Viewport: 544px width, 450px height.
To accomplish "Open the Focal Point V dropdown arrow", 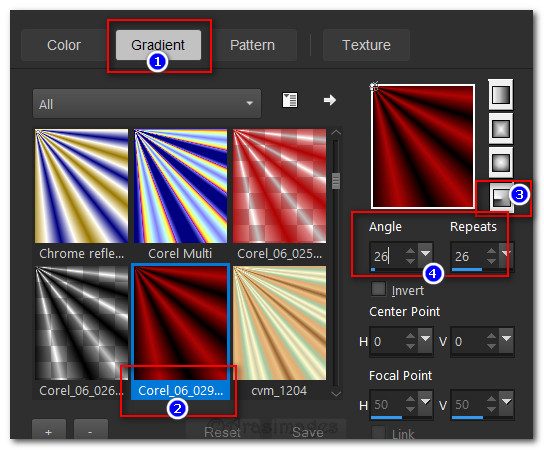I will pyautogui.click(x=506, y=404).
